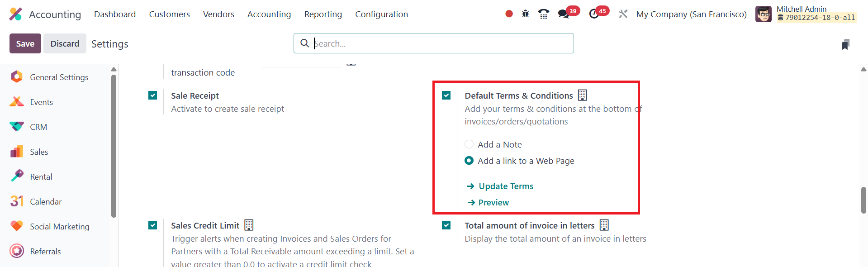Open the activities clock icon

594,14
